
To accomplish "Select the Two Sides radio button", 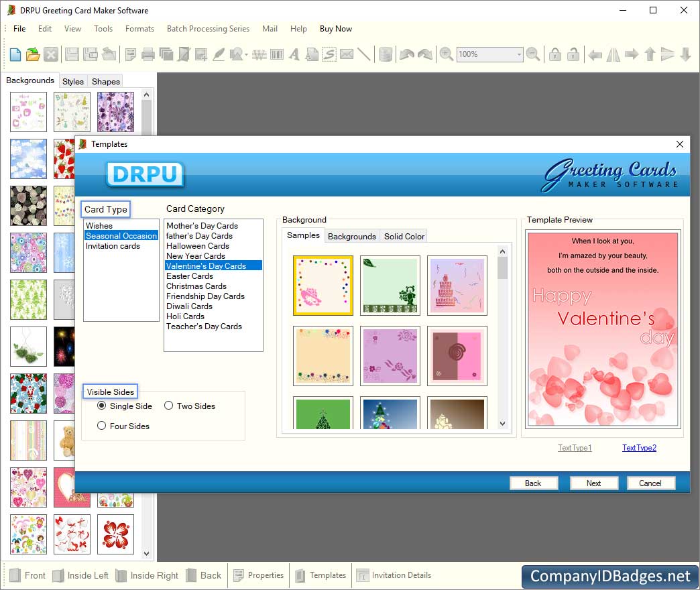I will tap(168, 406).
